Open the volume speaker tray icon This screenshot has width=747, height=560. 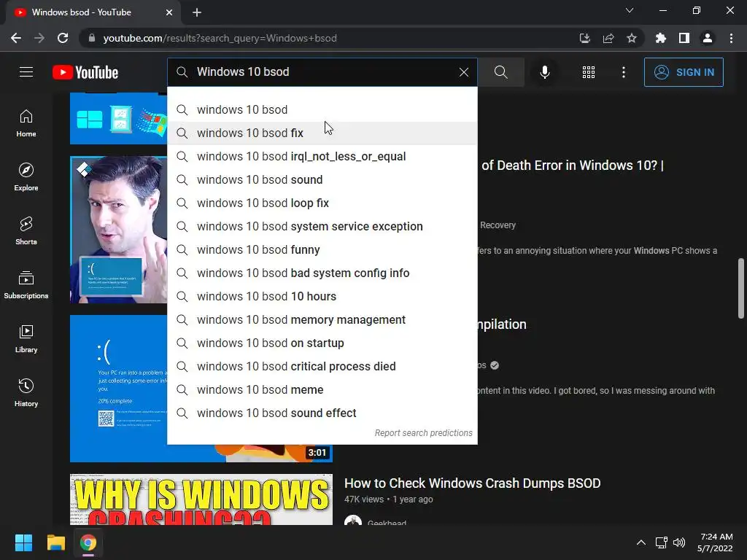click(x=679, y=542)
